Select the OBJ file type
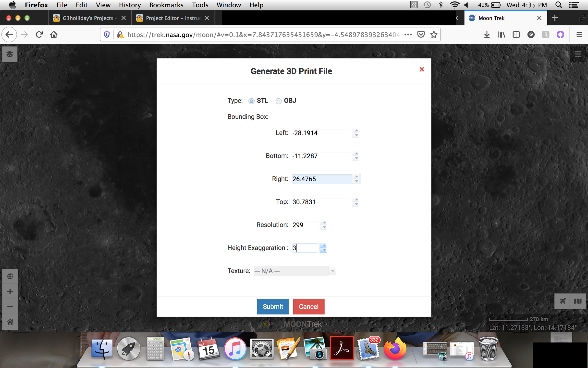This screenshot has width=588, height=368. [x=278, y=101]
